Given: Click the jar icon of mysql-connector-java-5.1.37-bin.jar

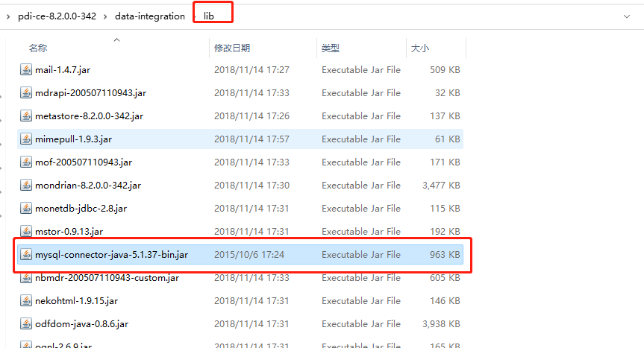Looking at the screenshot, I should point(26,255).
